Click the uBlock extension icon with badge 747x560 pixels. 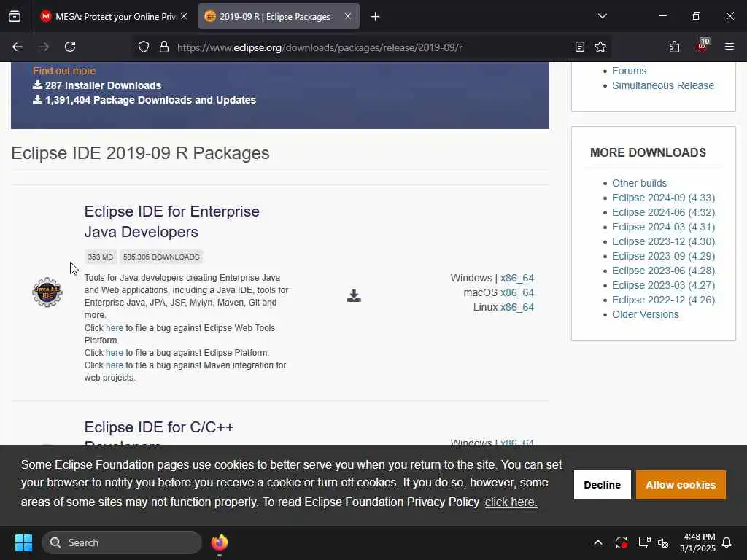pyautogui.click(x=703, y=46)
